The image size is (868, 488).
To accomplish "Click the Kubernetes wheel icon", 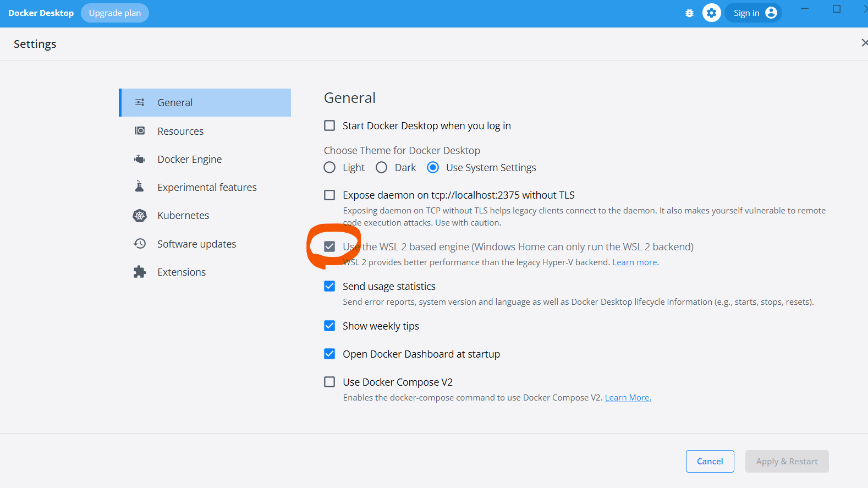I will coord(140,216).
